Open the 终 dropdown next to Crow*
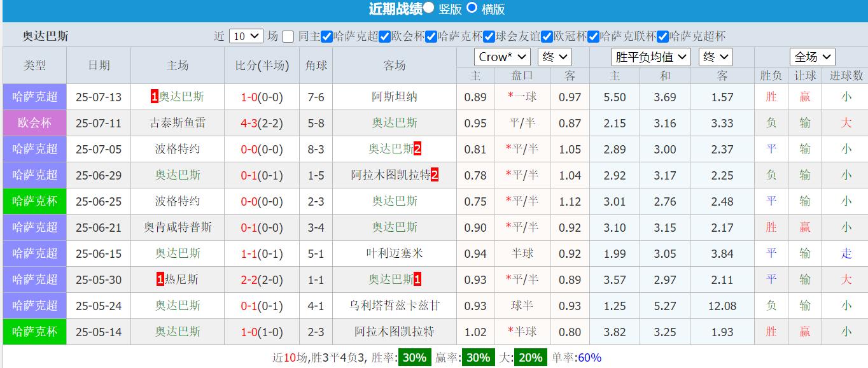Screen dimensions: 868x368 (x=554, y=57)
